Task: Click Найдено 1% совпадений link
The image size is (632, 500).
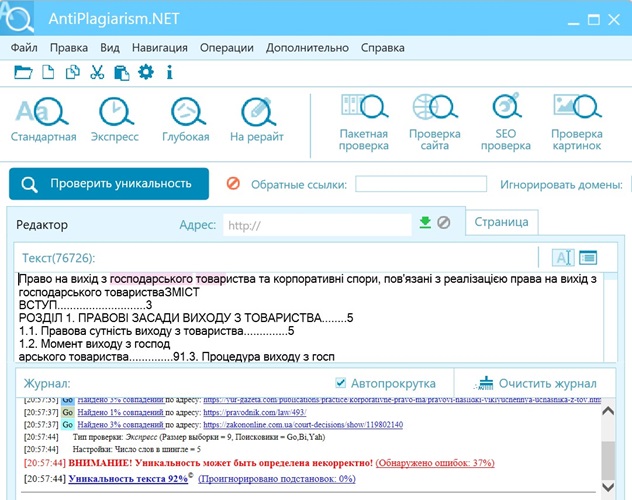Action: pyautogui.click(x=121, y=413)
